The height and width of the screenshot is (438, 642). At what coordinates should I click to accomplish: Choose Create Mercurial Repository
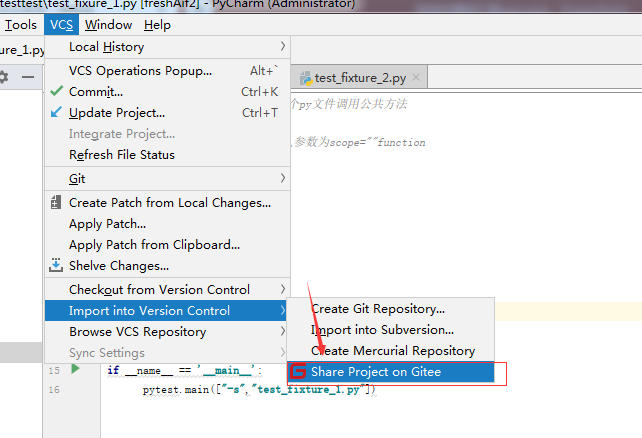click(391, 351)
